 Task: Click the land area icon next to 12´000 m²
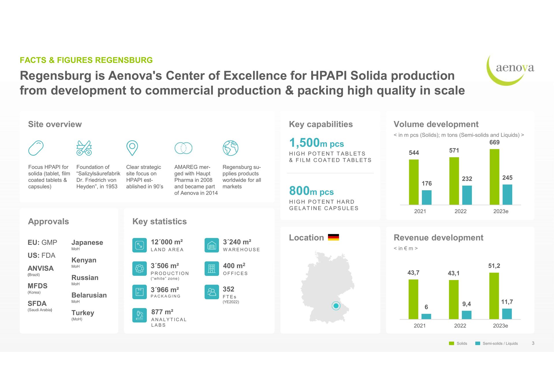tap(140, 245)
